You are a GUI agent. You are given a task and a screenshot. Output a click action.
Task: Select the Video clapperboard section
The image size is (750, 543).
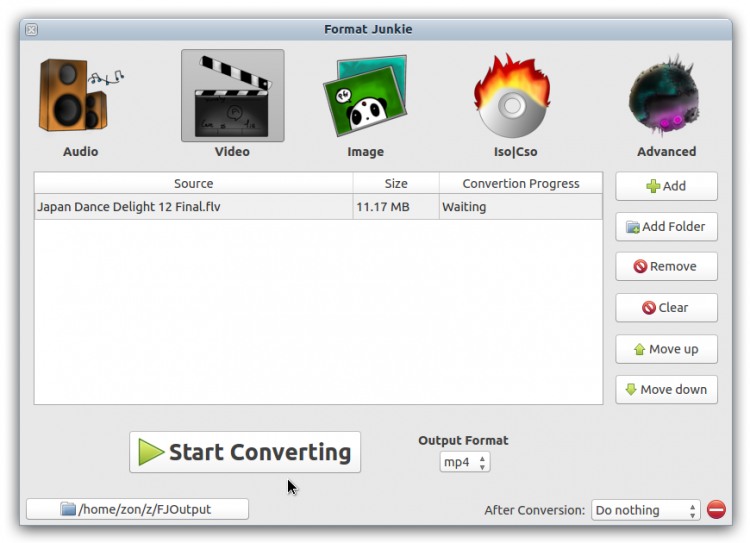pyautogui.click(x=232, y=96)
